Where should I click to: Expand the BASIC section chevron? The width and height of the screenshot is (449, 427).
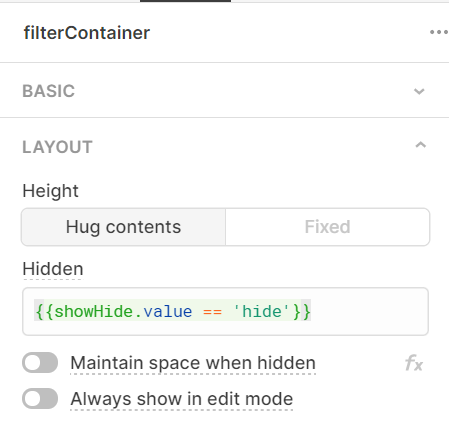pyautogui.click(x=419, y=91)
